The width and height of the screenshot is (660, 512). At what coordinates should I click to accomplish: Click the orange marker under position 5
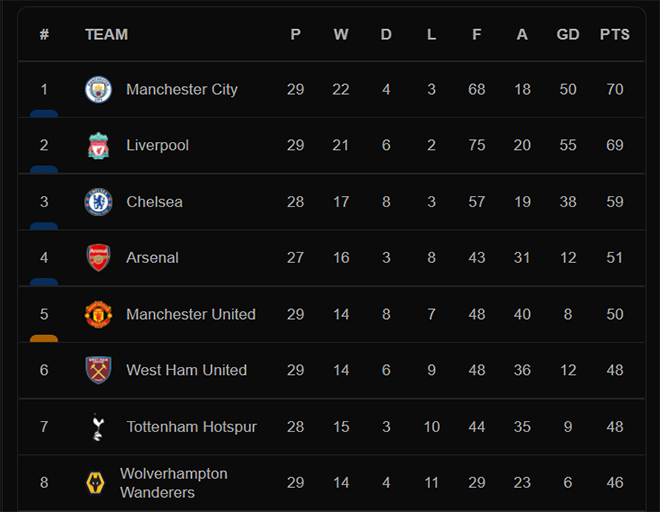(x=44, y=338)
